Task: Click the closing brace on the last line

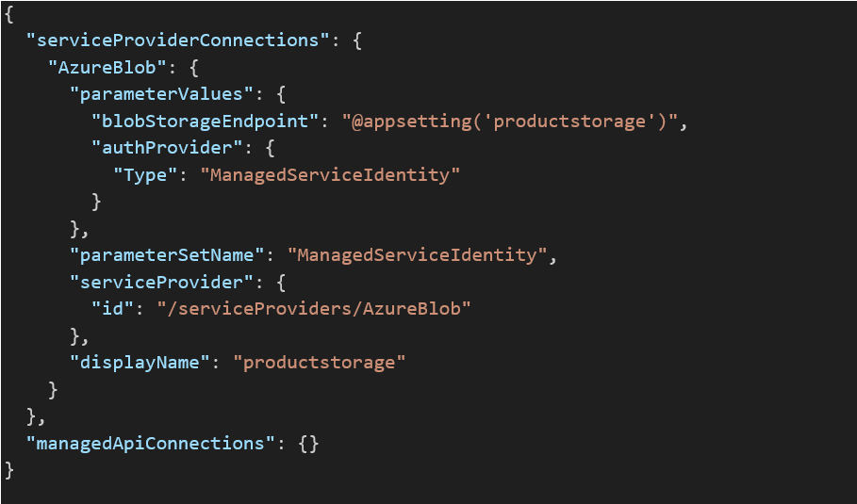Action: click(9, 468)
